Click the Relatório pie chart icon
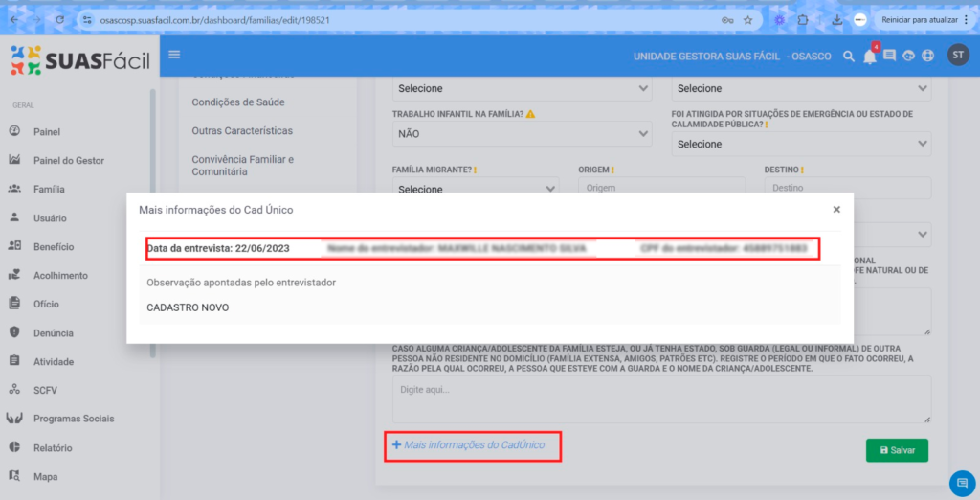This screenshot has width=980, height=500. pyautogui.click(x=14, y=446)
